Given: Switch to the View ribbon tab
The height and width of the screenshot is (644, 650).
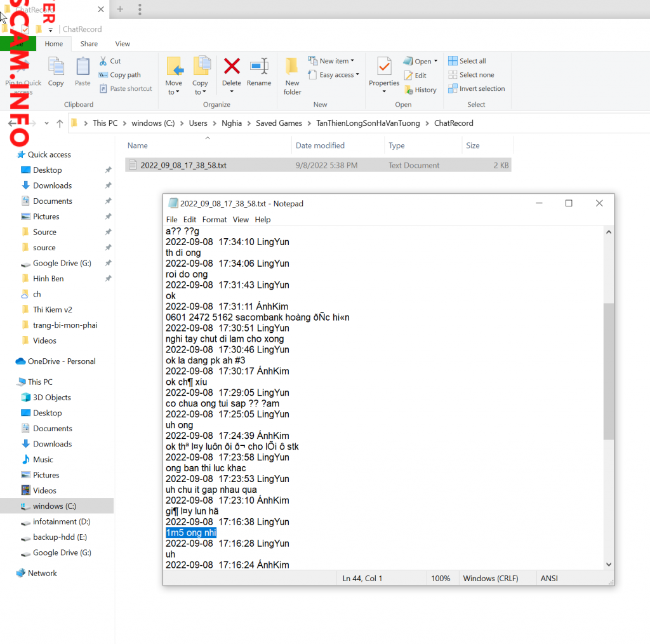Looking at the screenshot, I should [x=123, y=44].
